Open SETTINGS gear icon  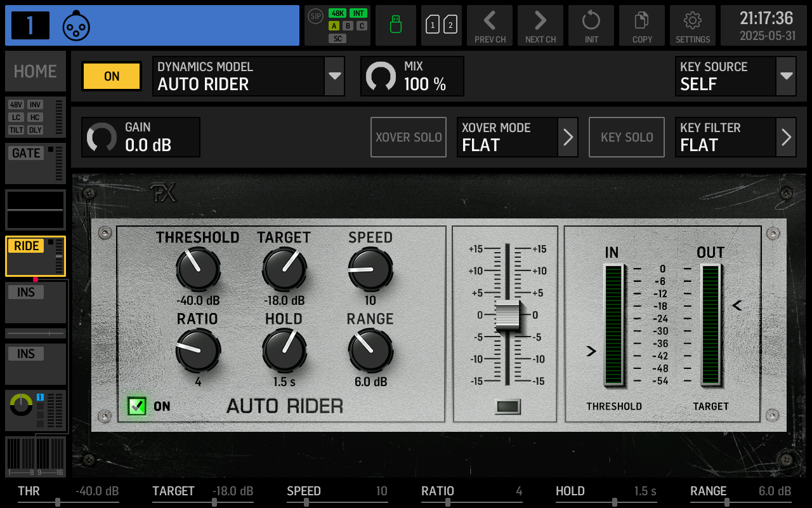[693, 25]
